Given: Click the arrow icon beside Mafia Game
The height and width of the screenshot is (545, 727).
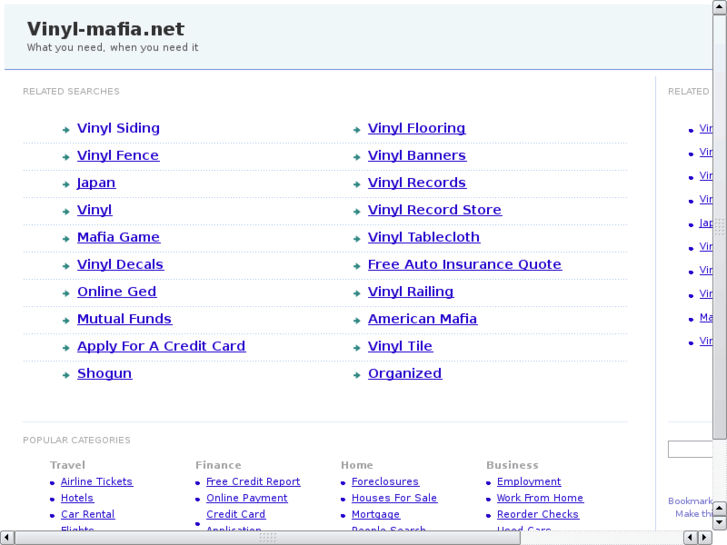Looking at the screenshot, I should point(66,238).
